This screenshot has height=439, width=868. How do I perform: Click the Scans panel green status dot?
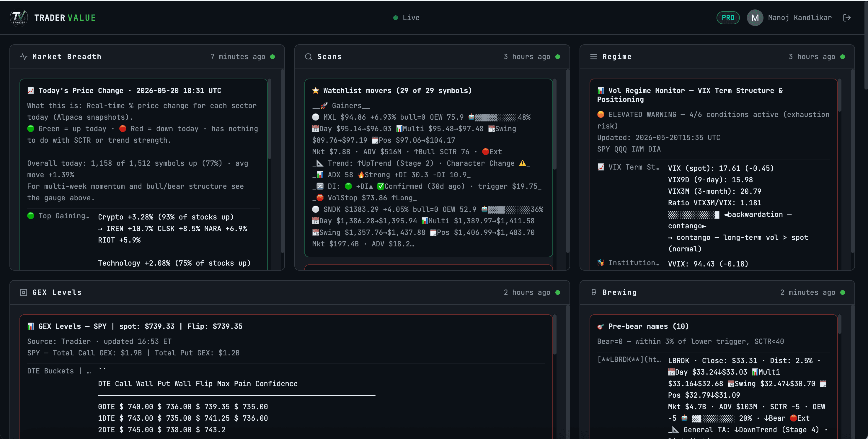coord(558,57)
